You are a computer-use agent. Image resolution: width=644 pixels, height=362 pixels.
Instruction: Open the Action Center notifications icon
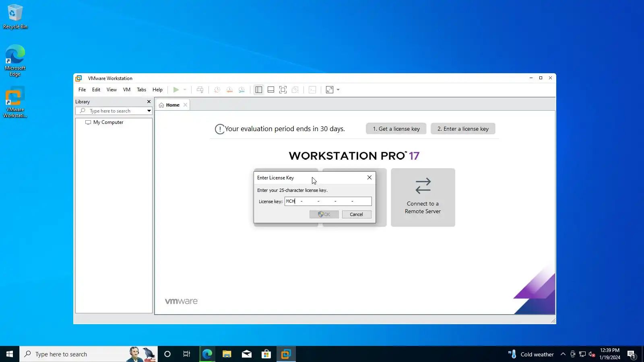pyautogui.click(x=631, y=354)
